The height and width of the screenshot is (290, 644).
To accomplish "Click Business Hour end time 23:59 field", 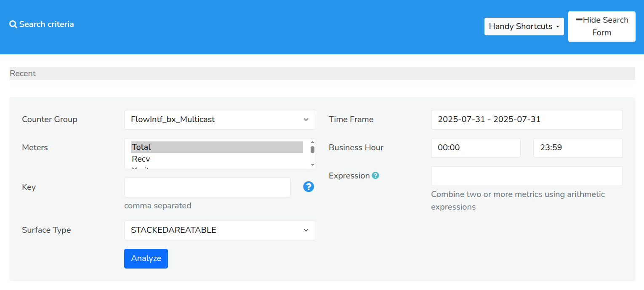I will point(578,148).
